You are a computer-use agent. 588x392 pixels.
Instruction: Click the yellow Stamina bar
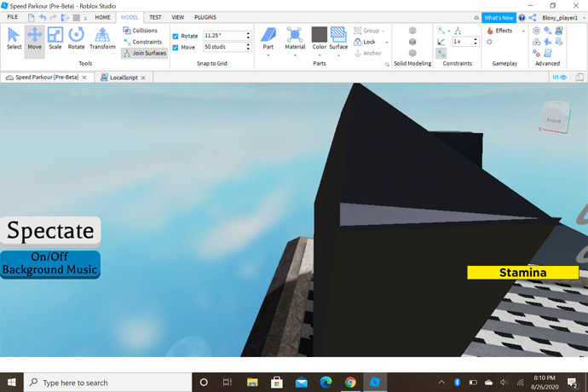[x=522, y=273]
